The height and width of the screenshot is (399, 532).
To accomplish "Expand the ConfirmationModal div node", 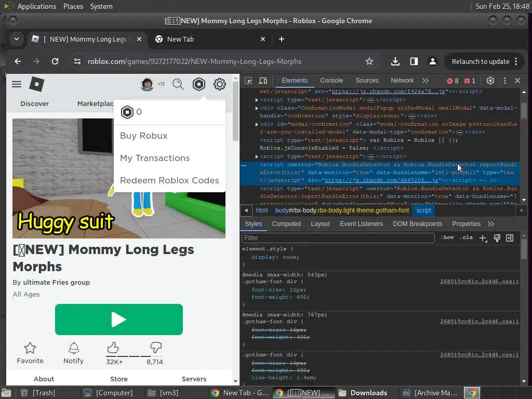I will pos(257,108).
